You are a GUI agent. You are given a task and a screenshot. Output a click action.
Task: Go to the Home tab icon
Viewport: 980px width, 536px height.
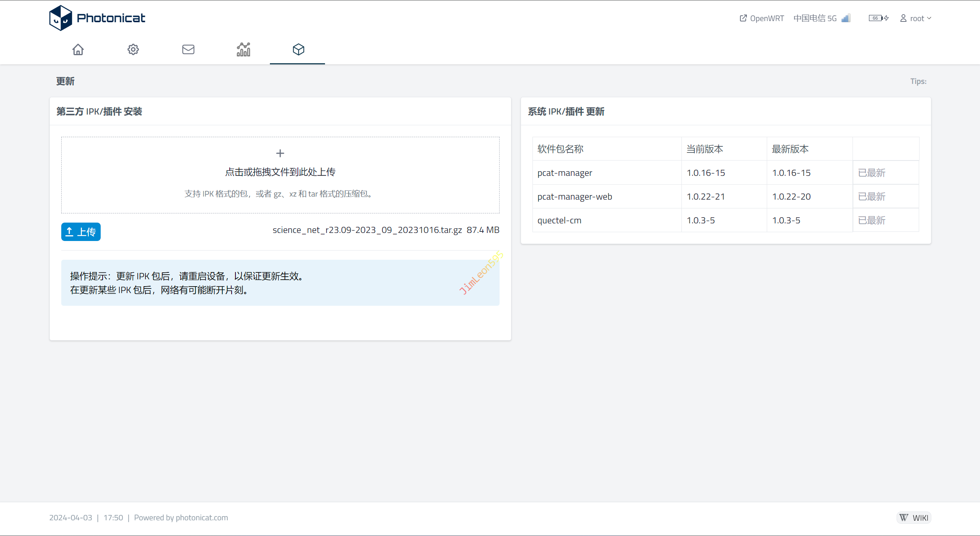click(x=78, y=49)
